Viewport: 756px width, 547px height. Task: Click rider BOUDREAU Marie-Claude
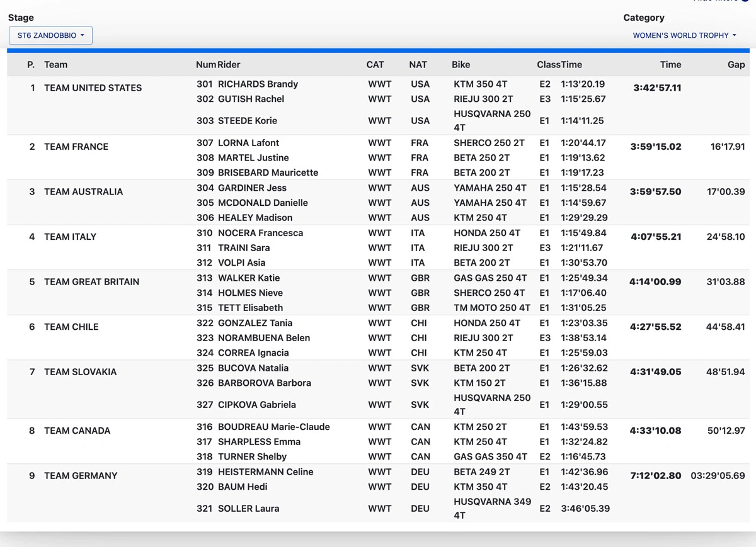tap(273, 427)
